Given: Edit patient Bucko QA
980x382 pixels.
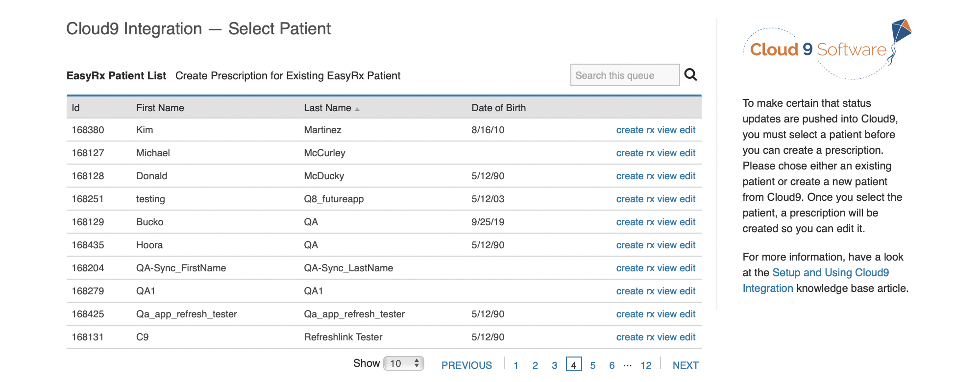Looking at the screenshot, I should pos(687,222).
